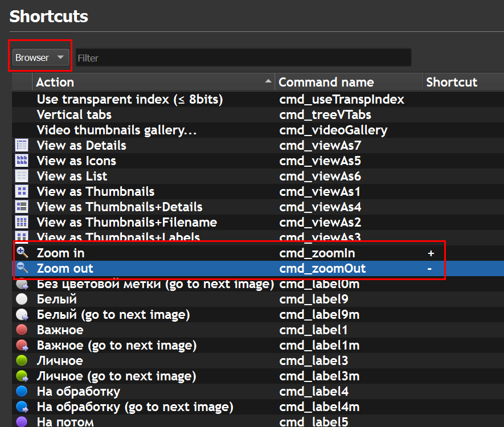Click the View as Thumbnails+Filename icon
This screenshot has height=427, width=504.
(x=22, y=223)
